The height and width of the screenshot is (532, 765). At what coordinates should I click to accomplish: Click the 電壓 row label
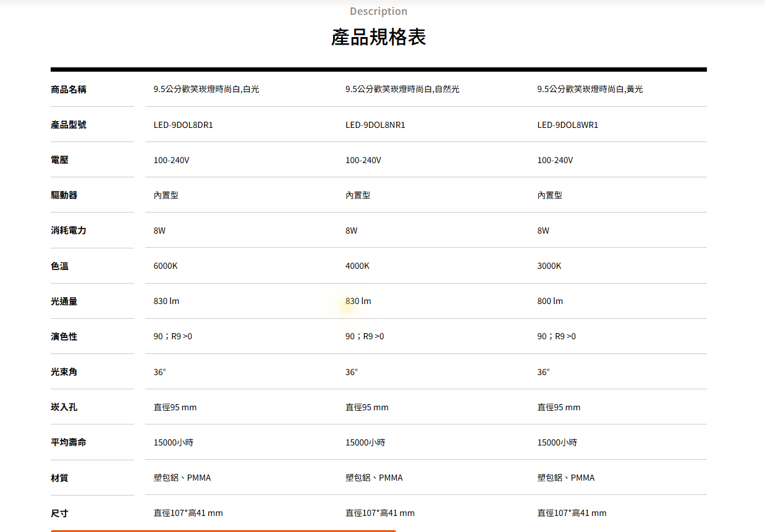click(59, 160)
